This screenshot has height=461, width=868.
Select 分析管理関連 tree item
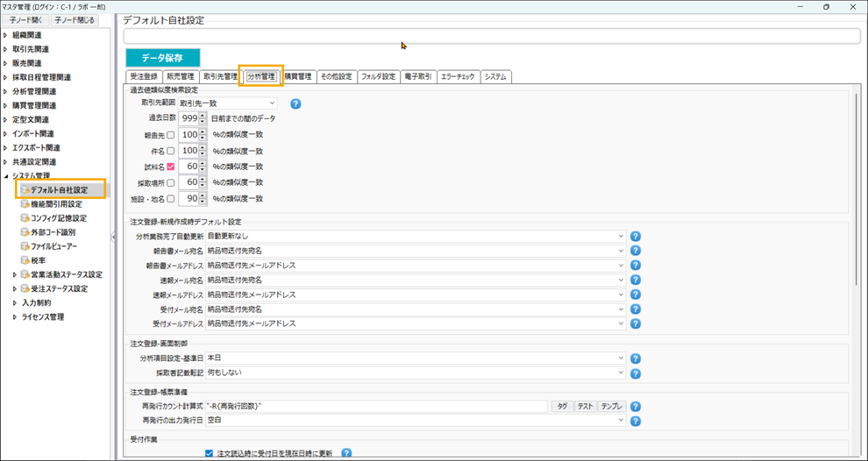coord(34,91)
